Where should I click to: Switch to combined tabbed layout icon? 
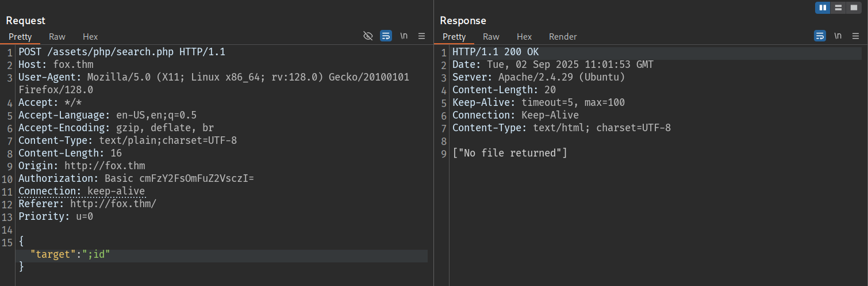tap(854, 7)
